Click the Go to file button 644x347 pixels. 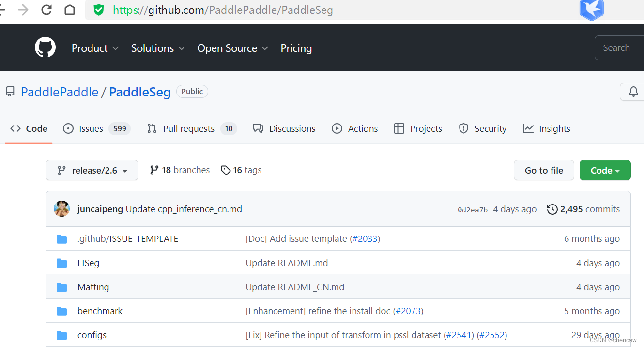[544, 170]
